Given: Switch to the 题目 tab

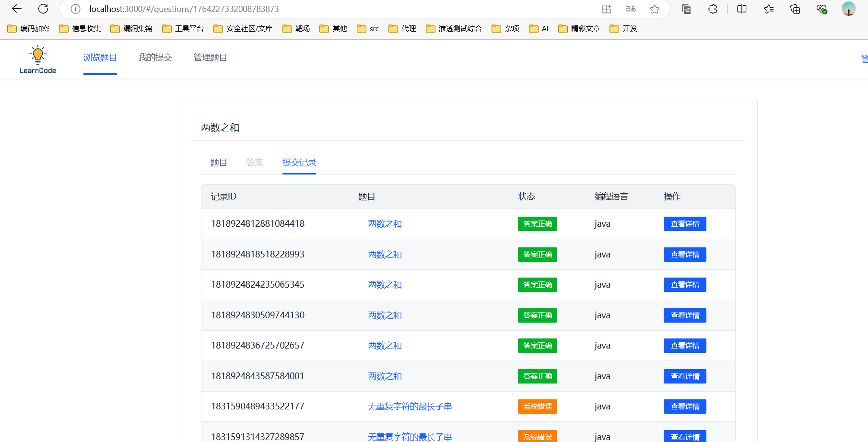Looking at the screenshot, I should (219, 163).
